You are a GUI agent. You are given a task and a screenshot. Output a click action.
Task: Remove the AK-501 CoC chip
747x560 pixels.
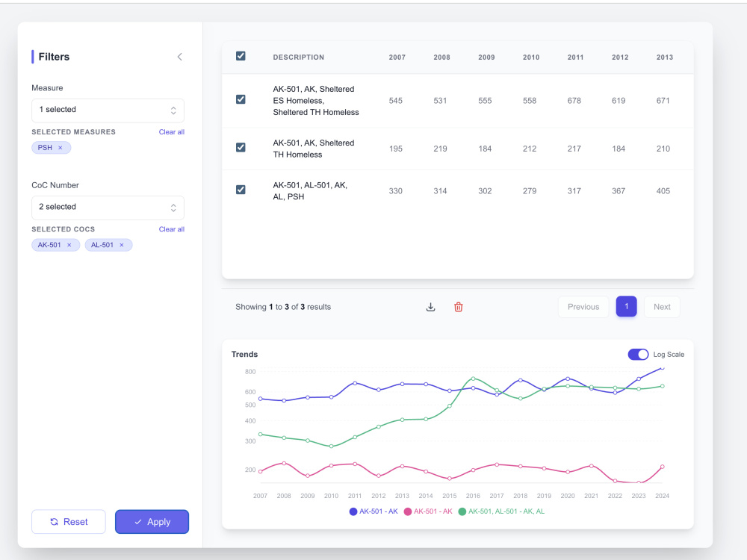click(x=69, y=245)
